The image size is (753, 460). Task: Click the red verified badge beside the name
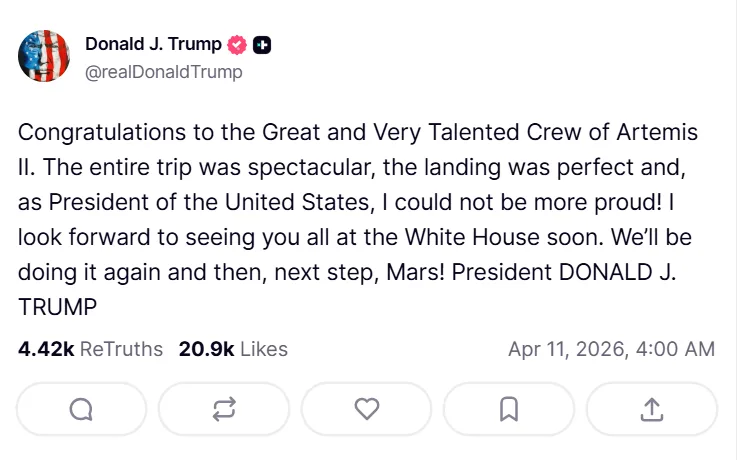coord(237,45)
